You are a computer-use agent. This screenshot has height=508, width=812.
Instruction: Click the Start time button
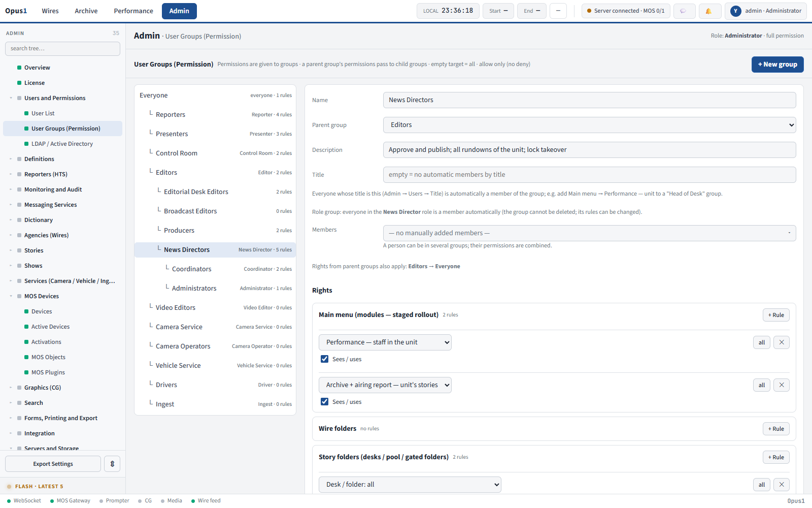tap(498, 11)
